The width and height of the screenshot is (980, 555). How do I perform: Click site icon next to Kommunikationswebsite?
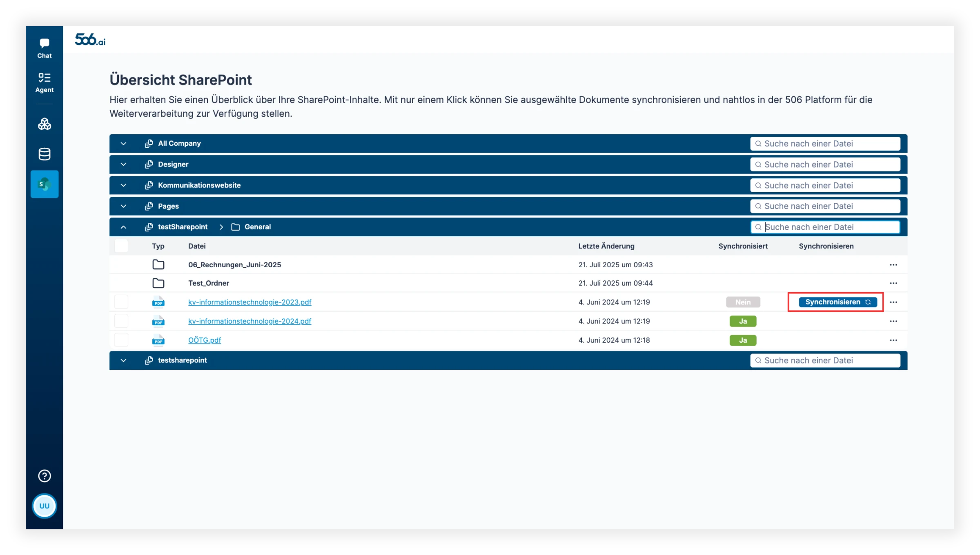[x=149, y=185]
